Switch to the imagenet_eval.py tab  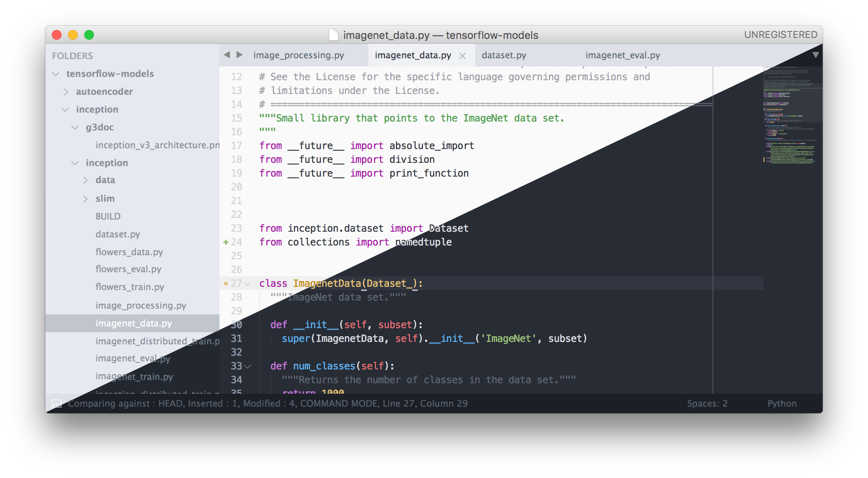point(622,55)
